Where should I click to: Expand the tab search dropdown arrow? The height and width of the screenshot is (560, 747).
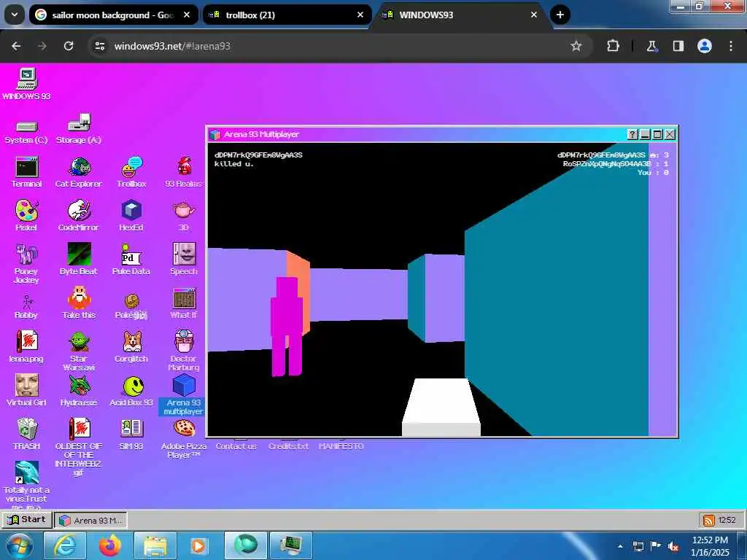(15, 15)
